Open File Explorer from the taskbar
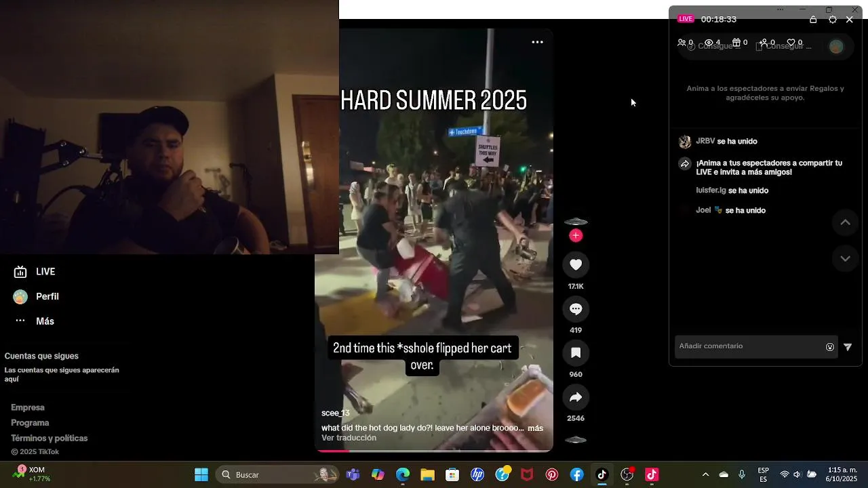Image resolution: width=868 pixels, height=488 pixels. [427, 474]
